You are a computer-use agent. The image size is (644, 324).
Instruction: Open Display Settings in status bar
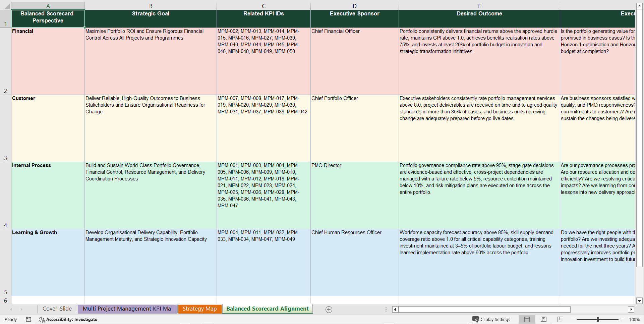coord(491,319)
